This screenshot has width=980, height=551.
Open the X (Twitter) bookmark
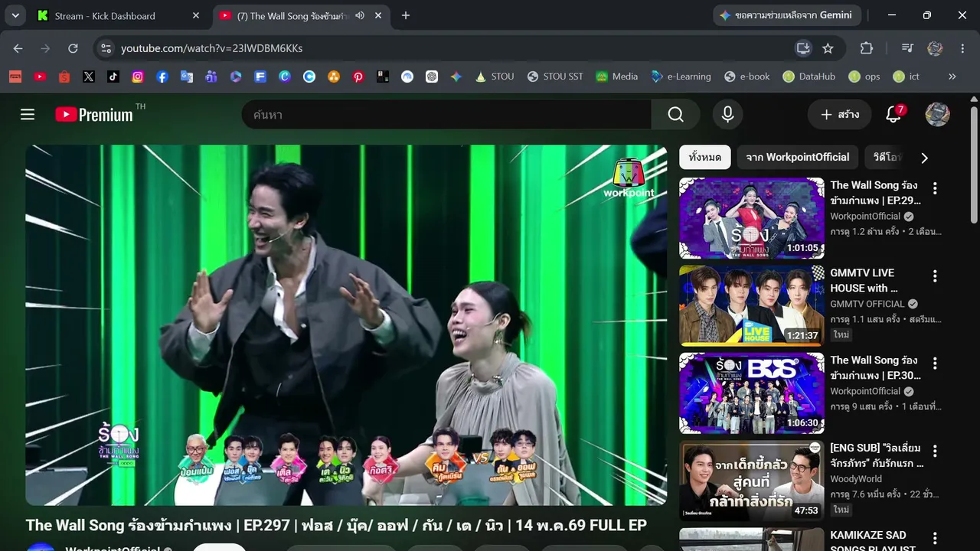89,77
